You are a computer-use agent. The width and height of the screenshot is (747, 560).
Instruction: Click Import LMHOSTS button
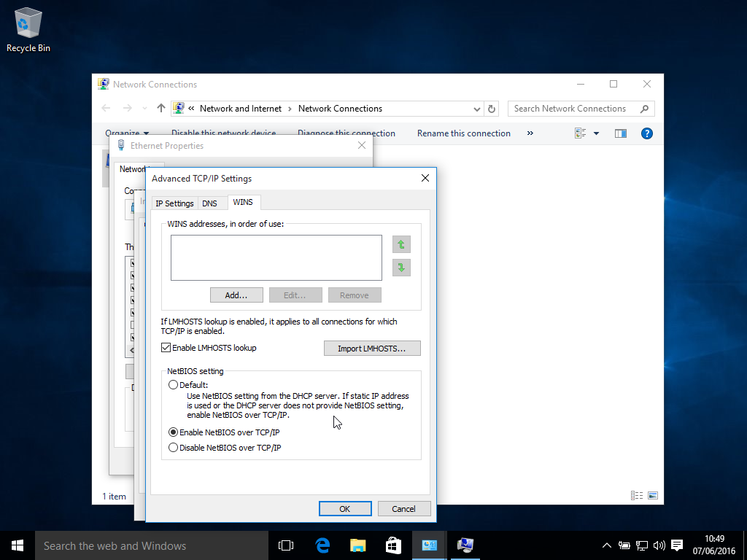372,348
